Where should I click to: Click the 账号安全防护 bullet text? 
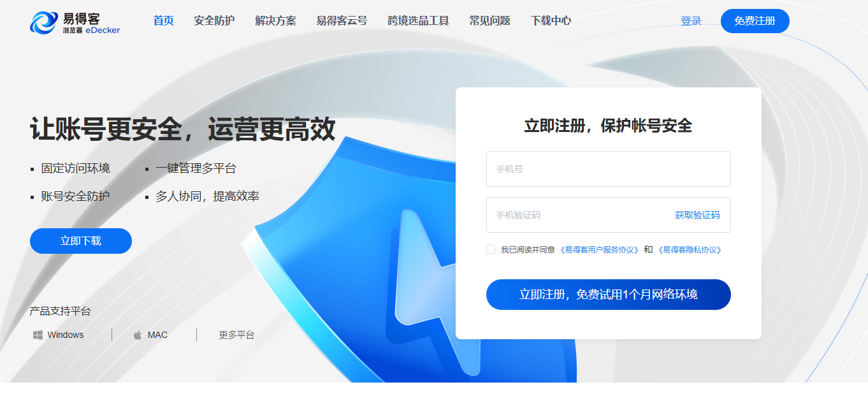coord(76,196)
